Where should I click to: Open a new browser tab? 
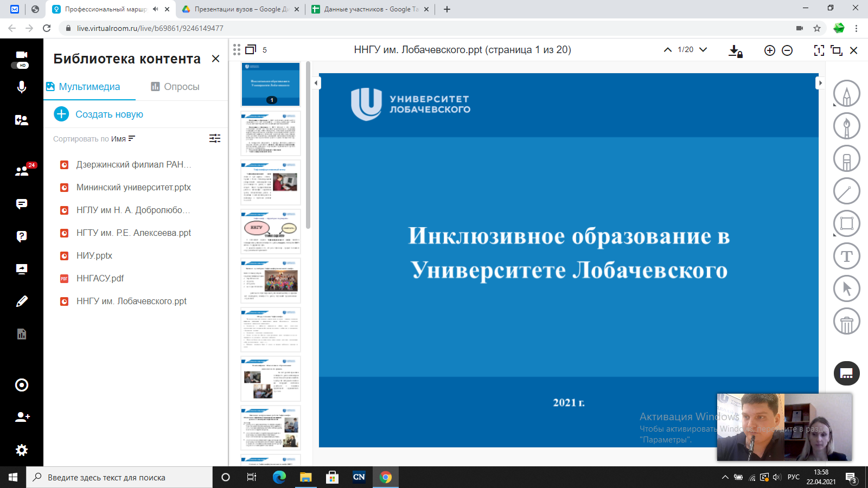pos(447,9)
